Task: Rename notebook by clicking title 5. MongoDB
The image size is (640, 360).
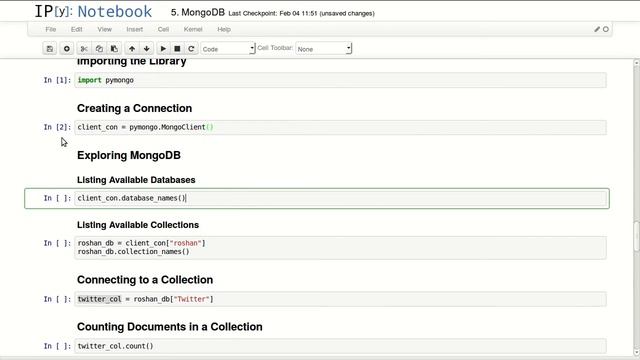Action: [x=198, y=13]
